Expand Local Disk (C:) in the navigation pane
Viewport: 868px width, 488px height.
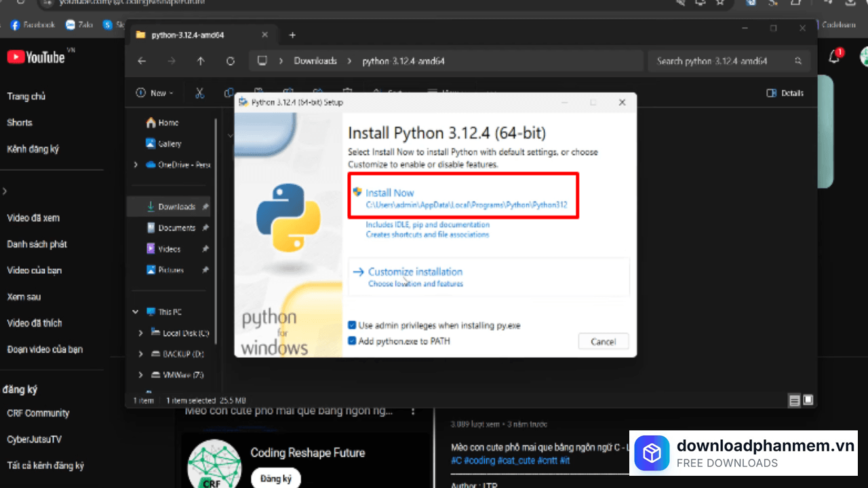click(140, 332)
